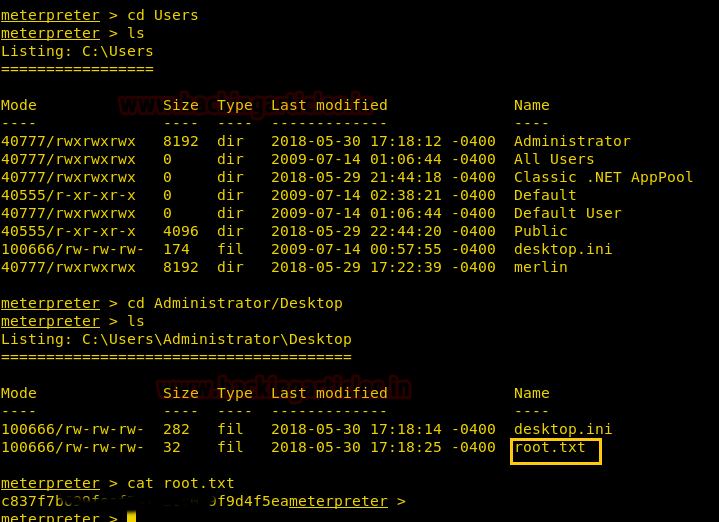The width and height of the screenshot is (719, 522).
Task: Select the merlin user directory
Action: coord(540,267)
